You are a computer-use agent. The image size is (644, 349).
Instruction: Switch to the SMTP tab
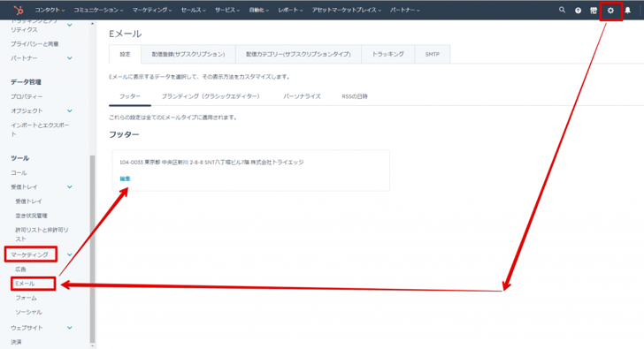432,54
